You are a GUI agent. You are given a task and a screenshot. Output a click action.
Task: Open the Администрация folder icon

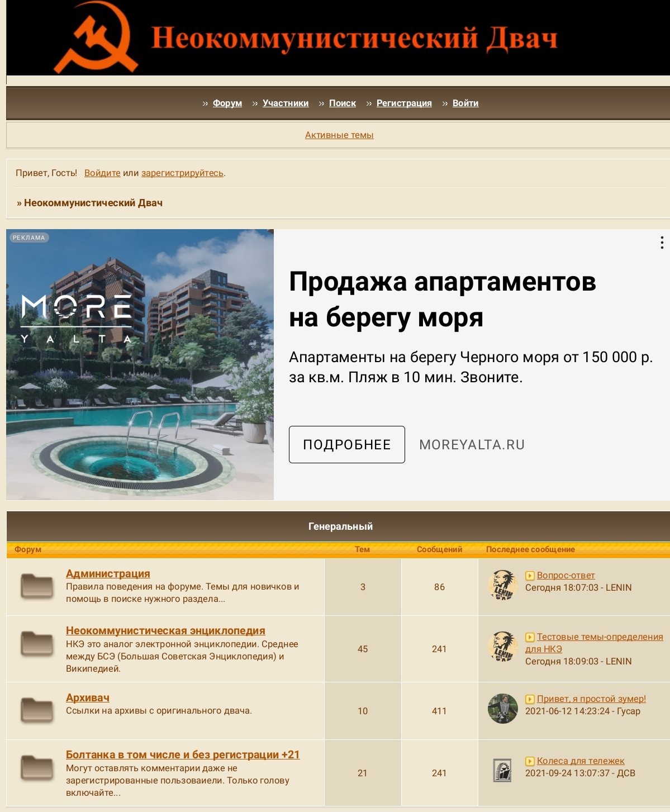point(37,586)
